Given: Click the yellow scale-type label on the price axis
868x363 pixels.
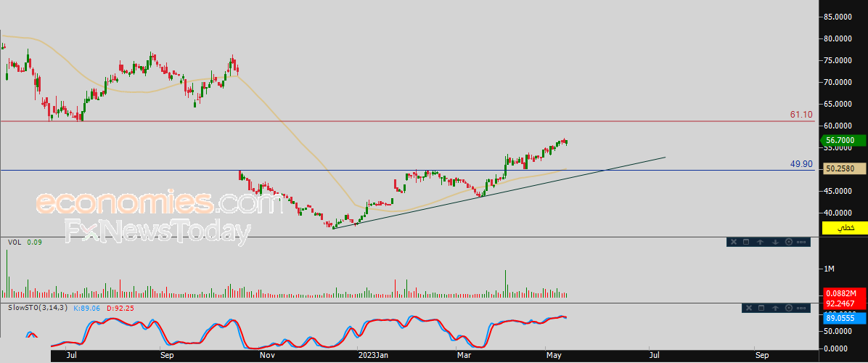Looking at the screenshot, I should click(846, 227).
